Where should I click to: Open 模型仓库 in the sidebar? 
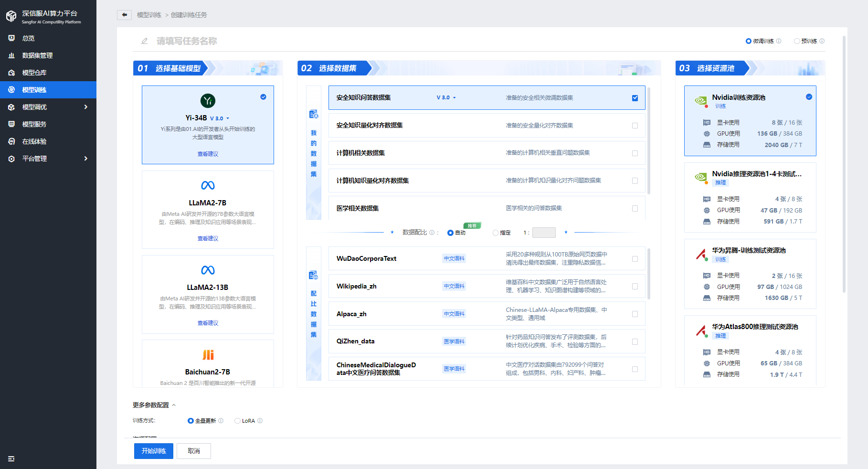48,73
